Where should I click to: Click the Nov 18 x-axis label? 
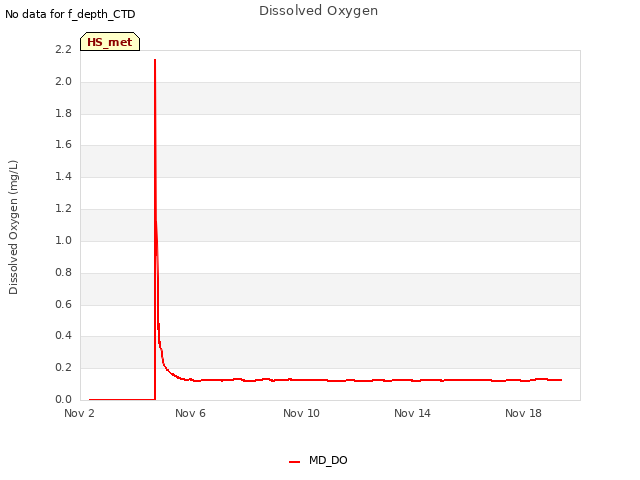pos(523,413)
